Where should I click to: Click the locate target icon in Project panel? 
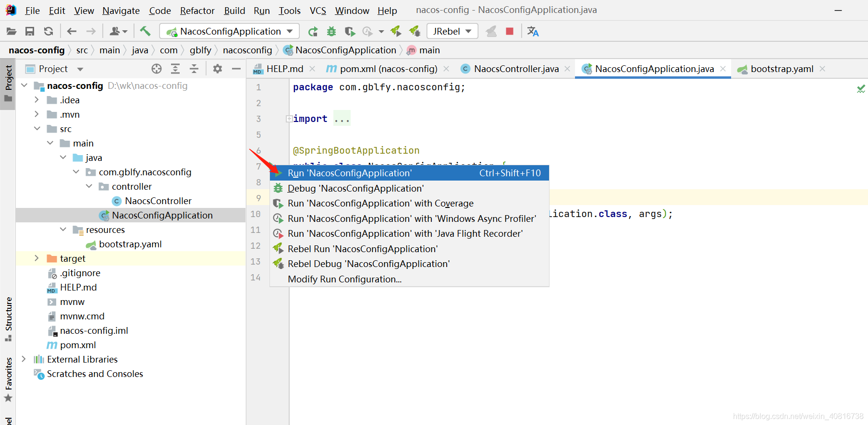pos(157,69)
